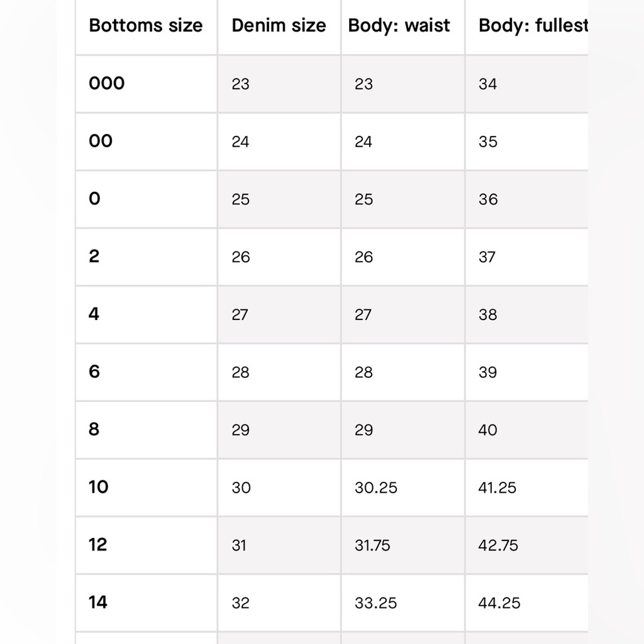Select bottoms size 2 row label
This screenshot has width=644, height=644.
[x=94, y=256]
